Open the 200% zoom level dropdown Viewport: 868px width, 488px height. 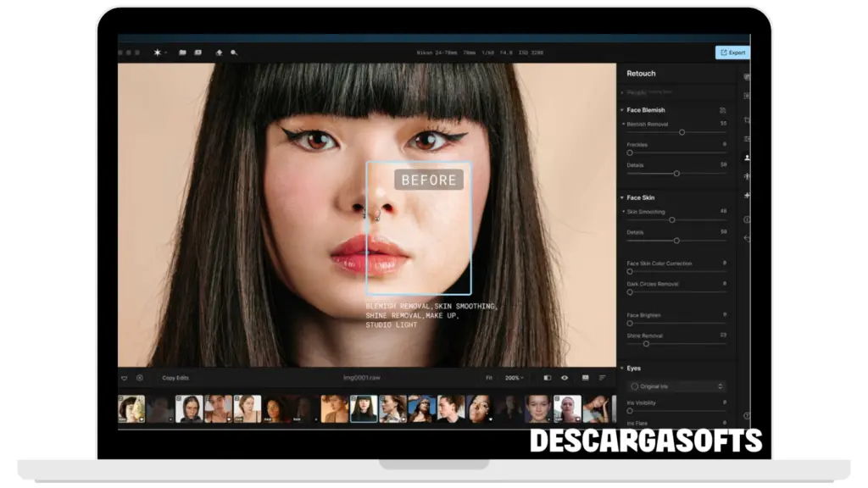coord(514,378)
